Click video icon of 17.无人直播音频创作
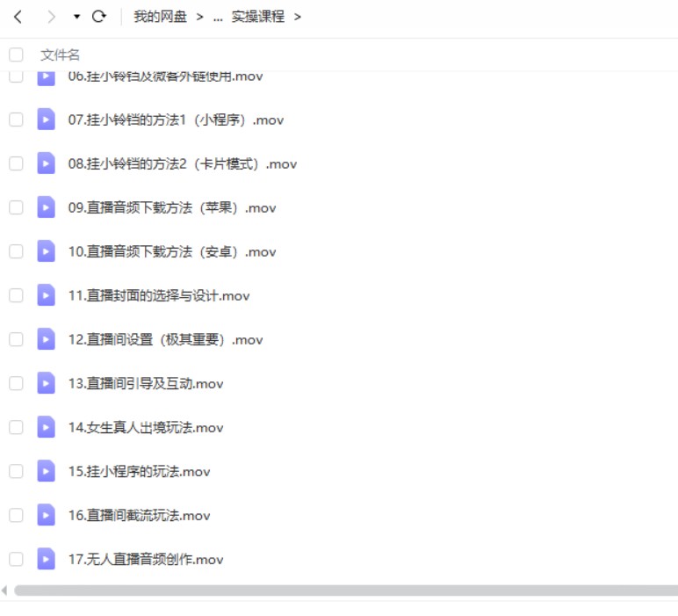The image size is (678, 616). point(46,559)
